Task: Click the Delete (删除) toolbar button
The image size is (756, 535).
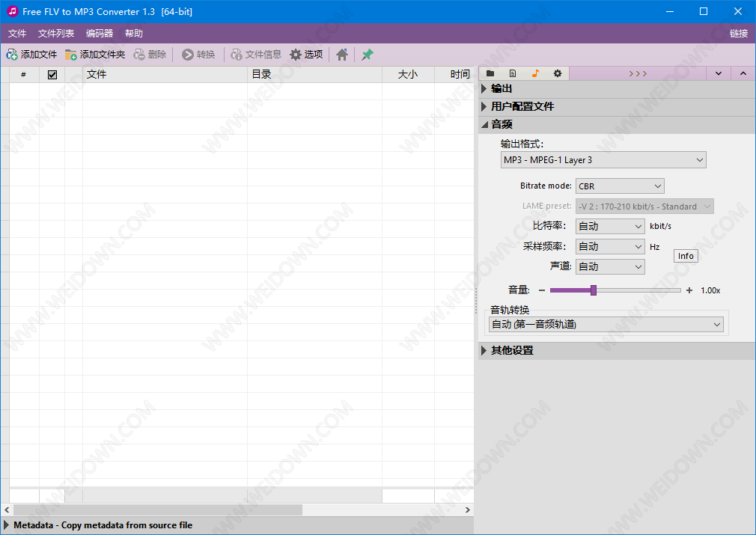Action: tap(150, 55)
